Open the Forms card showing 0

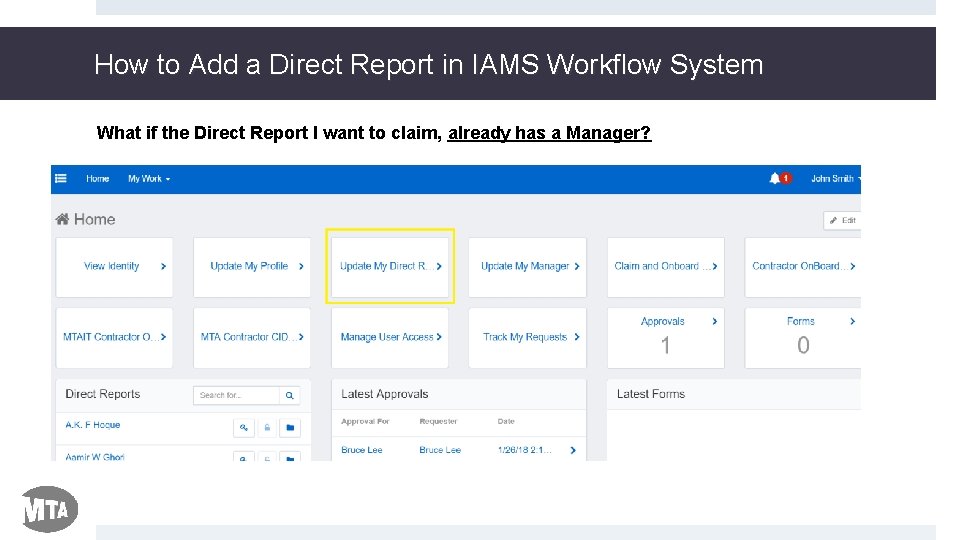coord(803,338)
